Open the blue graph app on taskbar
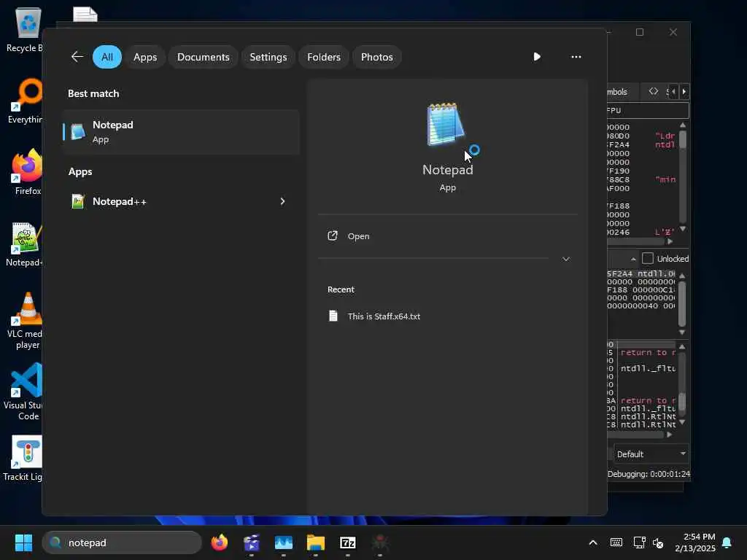 point(284,542)
